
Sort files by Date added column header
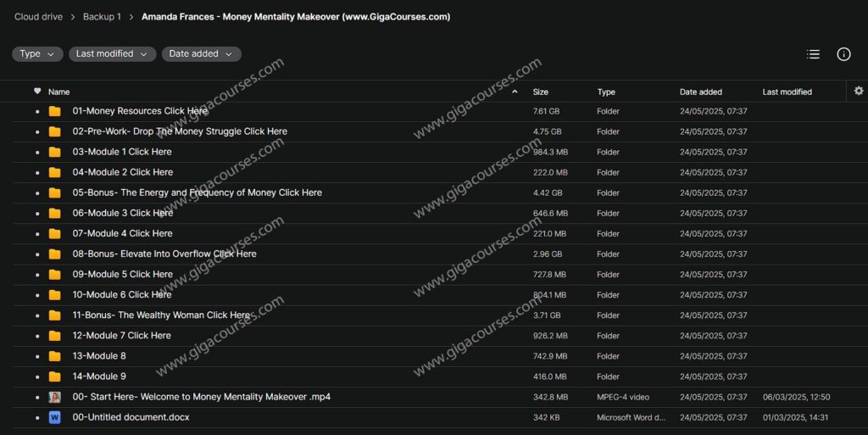tap(700, 92)
